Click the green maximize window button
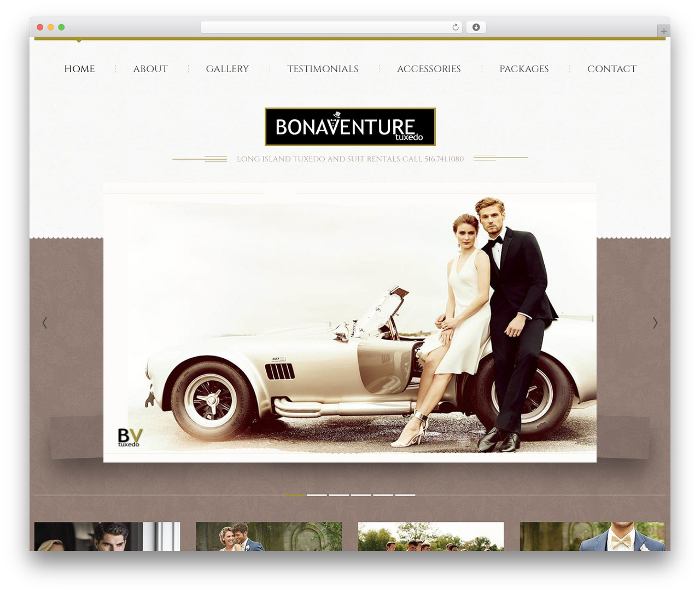The height and width of the screenshot is (593, 700). click(61, 27)
